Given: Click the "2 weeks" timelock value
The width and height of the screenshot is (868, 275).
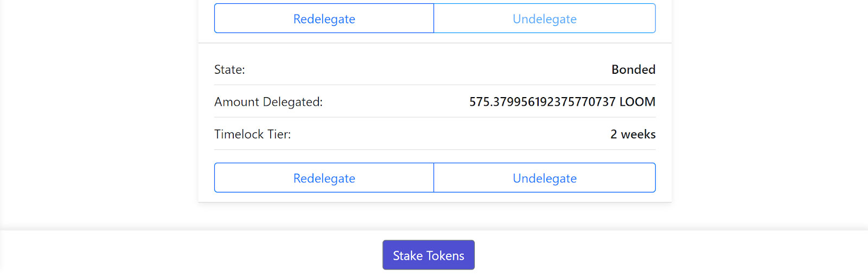Looking at the screenshot, I should pos(633,134).
